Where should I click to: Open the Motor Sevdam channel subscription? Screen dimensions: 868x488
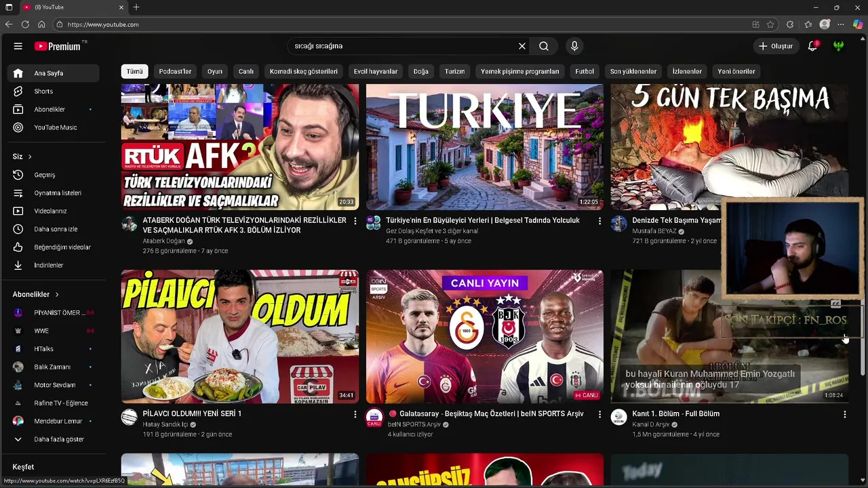coord(54,385)
